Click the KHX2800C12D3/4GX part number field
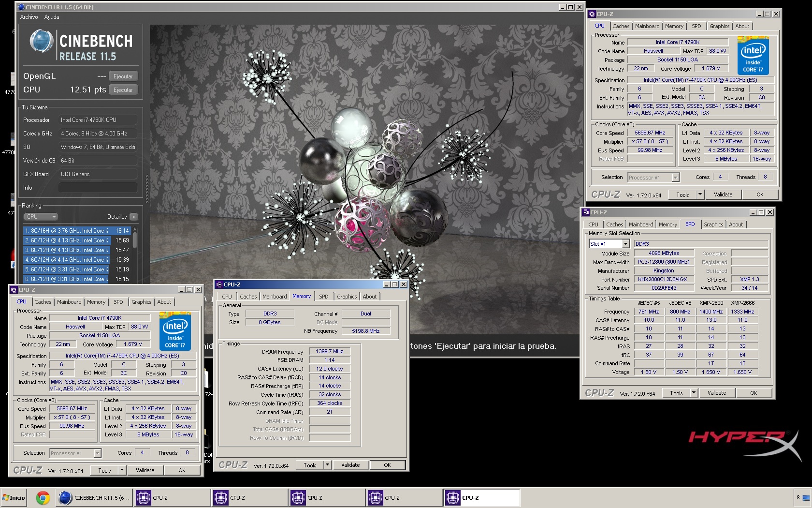Image resolution: width=812 pixels, height=508 pixels. coord(664,279)
